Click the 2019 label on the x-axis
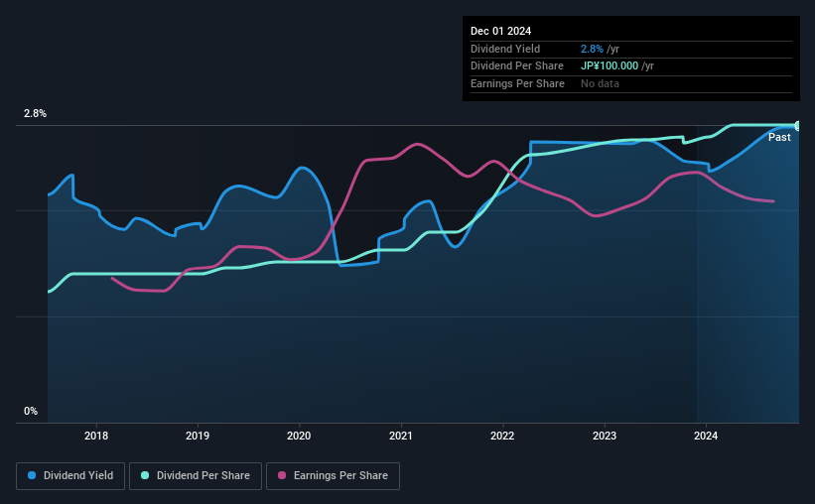The width and height of the screenshot is (815, 504). pyautogui.click(x=198, y=436)
